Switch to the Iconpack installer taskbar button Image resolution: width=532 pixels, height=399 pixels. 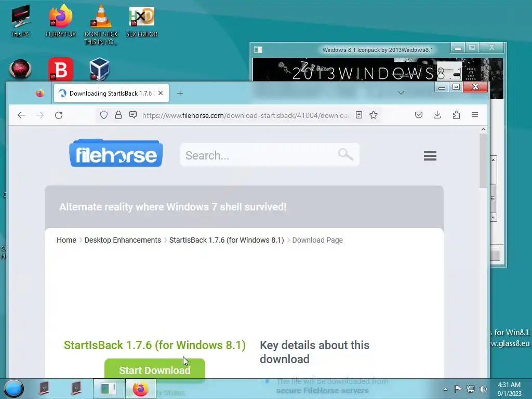point(109,389)
